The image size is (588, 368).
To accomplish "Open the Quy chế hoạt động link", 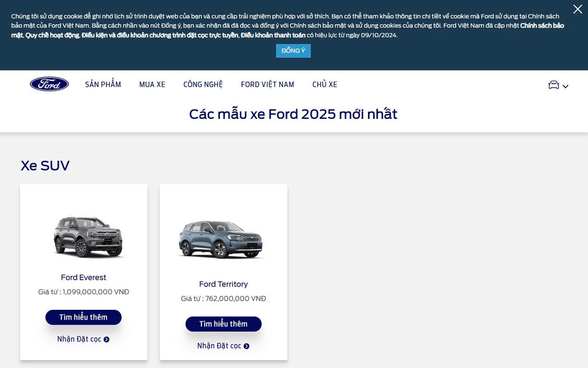I will (x=52, y=35).
